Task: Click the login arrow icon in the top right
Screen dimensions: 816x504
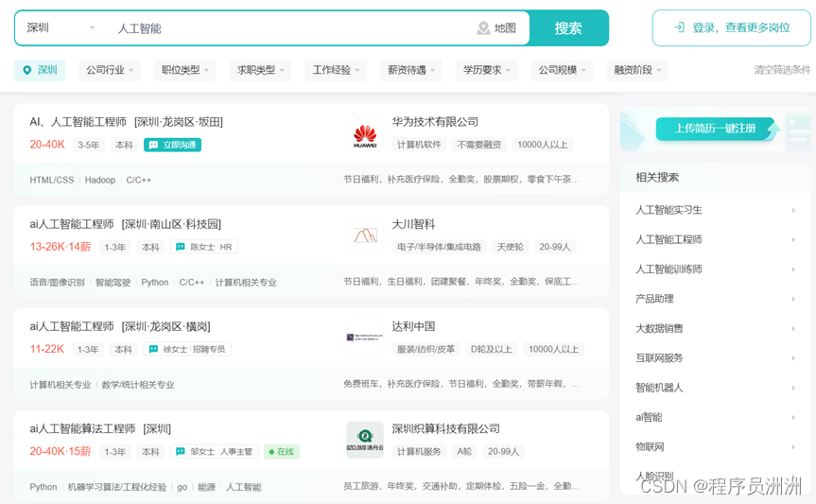Action: [679, 28]
